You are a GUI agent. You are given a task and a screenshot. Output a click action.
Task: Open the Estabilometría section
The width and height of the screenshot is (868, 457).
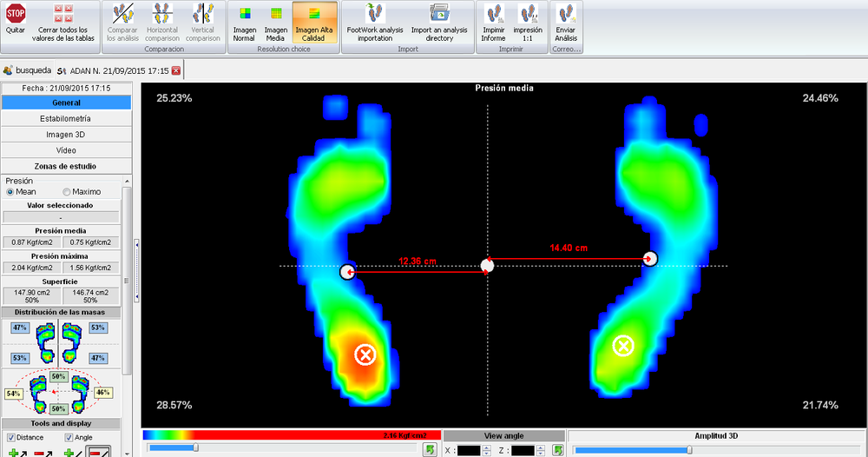click(67, 118)
